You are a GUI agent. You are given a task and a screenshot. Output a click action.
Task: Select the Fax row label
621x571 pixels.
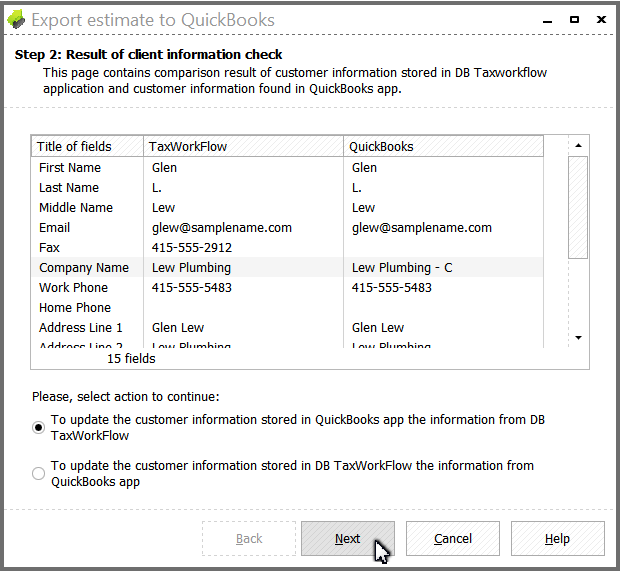click(x=49, y=247)
